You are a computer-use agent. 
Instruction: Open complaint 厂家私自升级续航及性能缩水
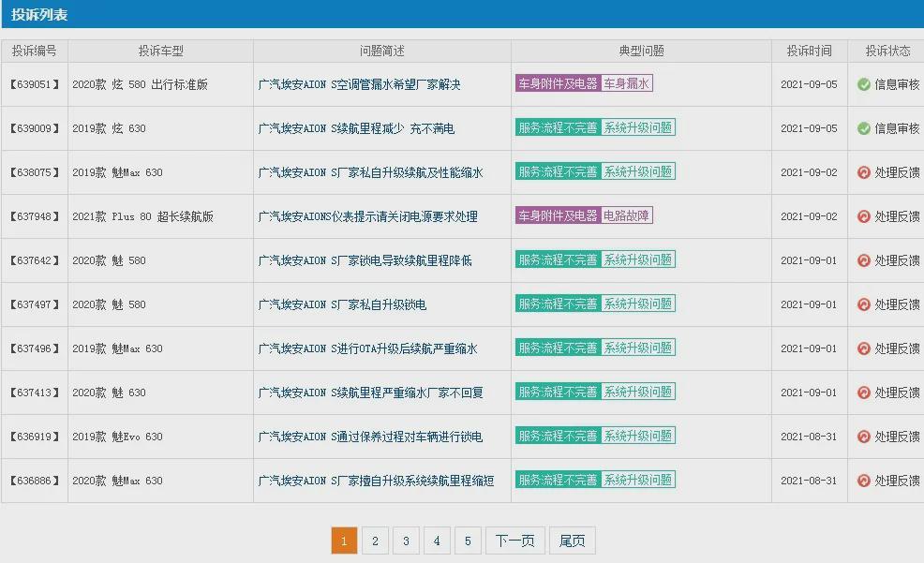[x=371, y=172]
